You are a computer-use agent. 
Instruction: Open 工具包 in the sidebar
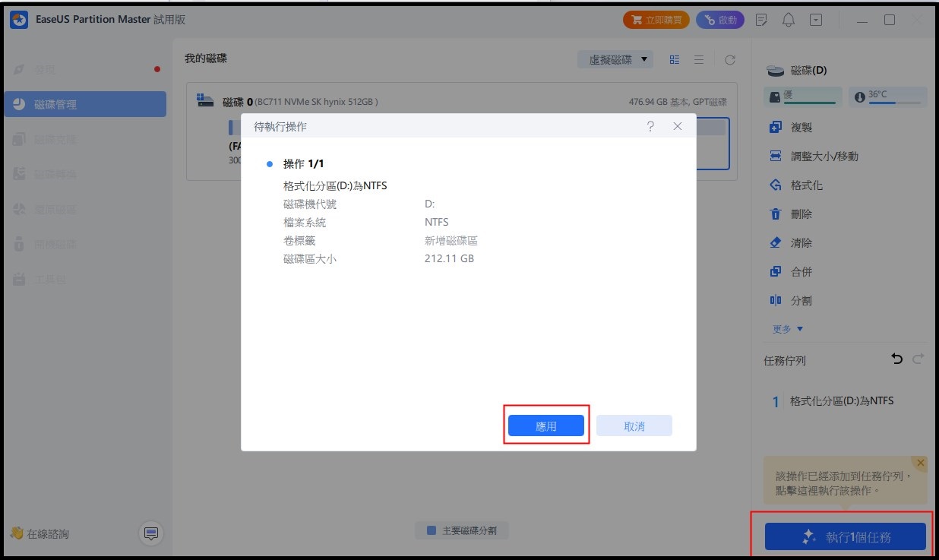coord(85,280)
